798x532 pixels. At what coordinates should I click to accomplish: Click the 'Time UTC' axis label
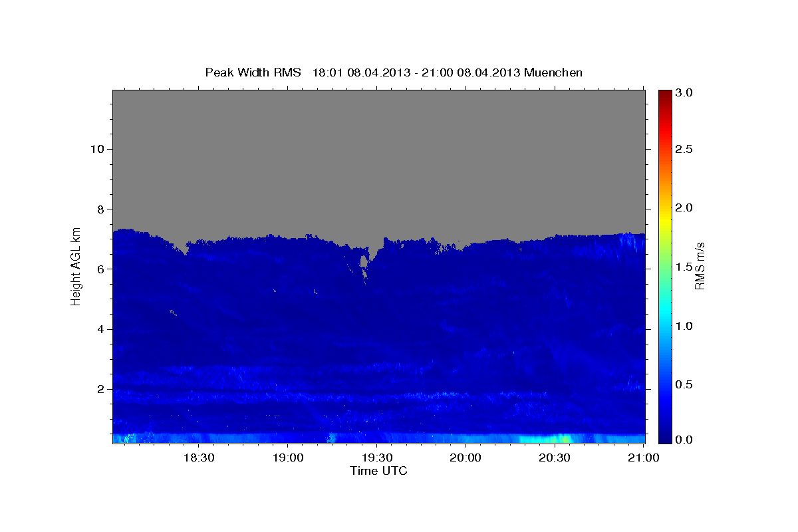(x=378, y=471)
